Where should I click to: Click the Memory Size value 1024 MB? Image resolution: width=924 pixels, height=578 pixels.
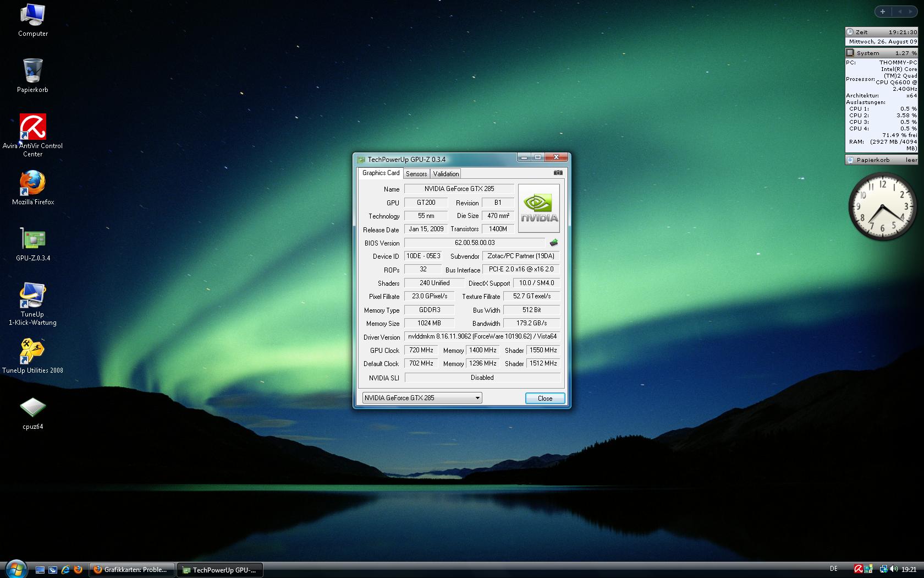point(429,323)
